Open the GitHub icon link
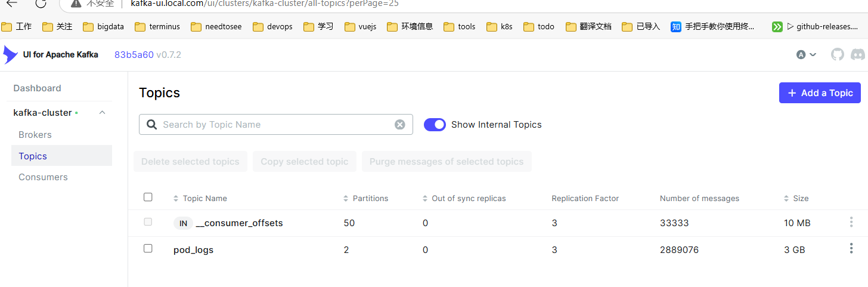The image size is (868, 287). pyautogui.click(x=838, y=55)
